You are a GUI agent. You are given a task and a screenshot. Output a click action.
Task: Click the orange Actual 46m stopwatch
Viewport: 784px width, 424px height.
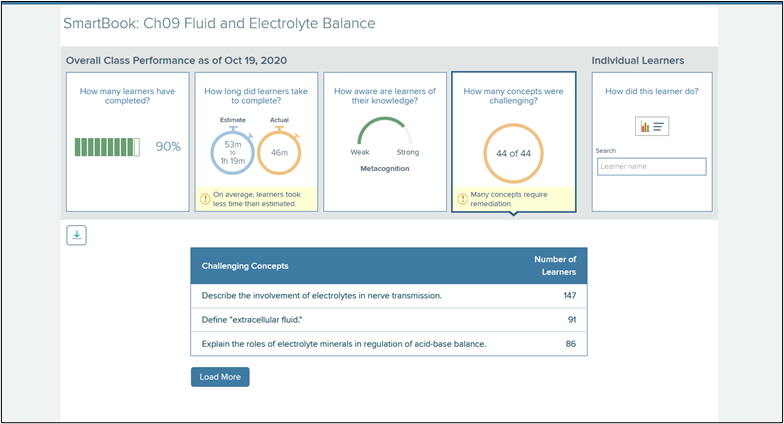279,150
